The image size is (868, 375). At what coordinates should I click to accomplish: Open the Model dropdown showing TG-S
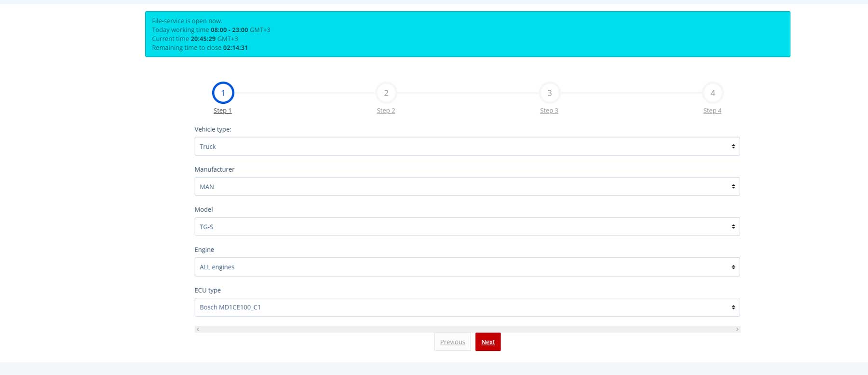click(467, 226)
